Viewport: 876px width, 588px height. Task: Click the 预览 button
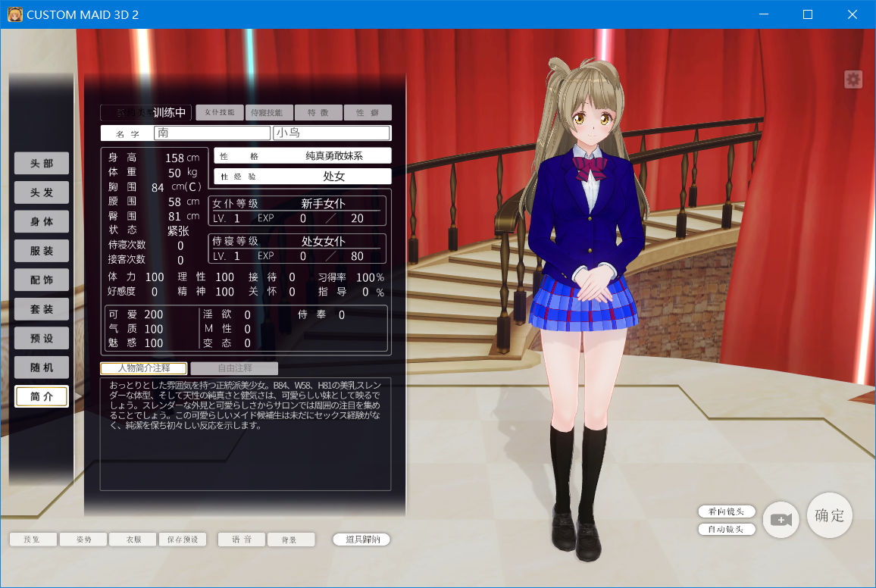pos(33,540)
